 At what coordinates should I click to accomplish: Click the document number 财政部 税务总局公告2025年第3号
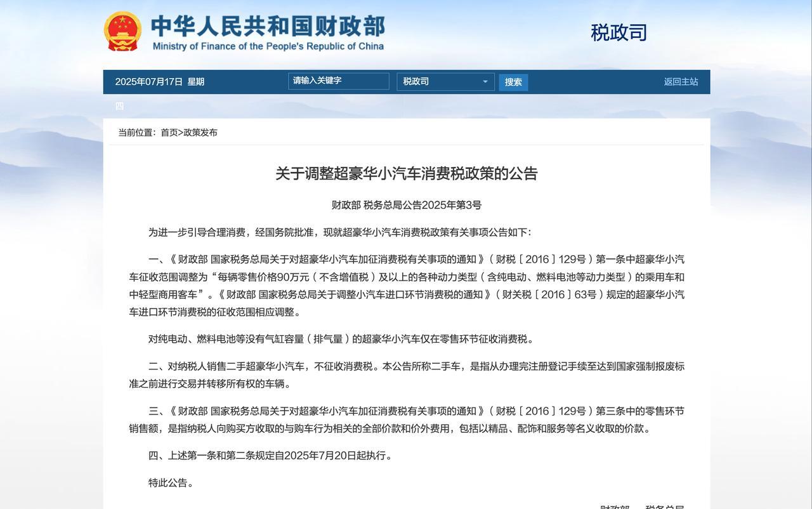(x=407, y=205)
